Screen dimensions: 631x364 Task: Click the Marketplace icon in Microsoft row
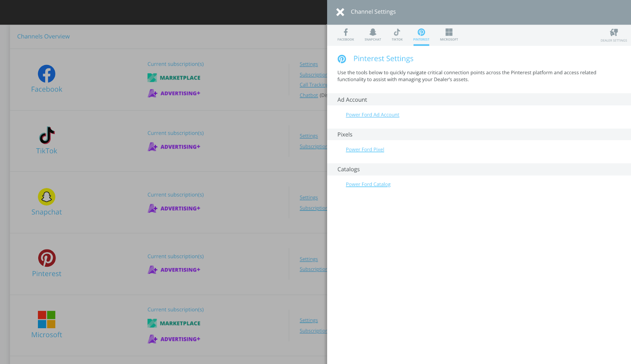click(x=152, y=323)
